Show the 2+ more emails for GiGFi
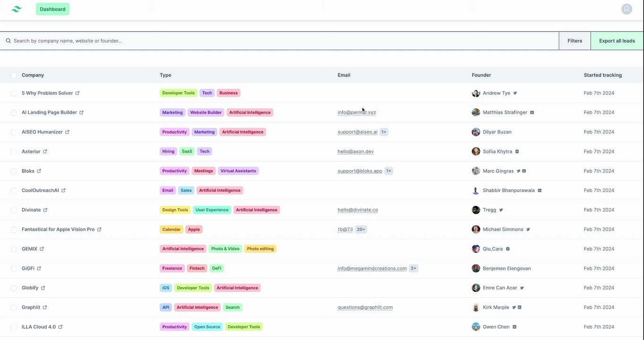 pos(413,269)
